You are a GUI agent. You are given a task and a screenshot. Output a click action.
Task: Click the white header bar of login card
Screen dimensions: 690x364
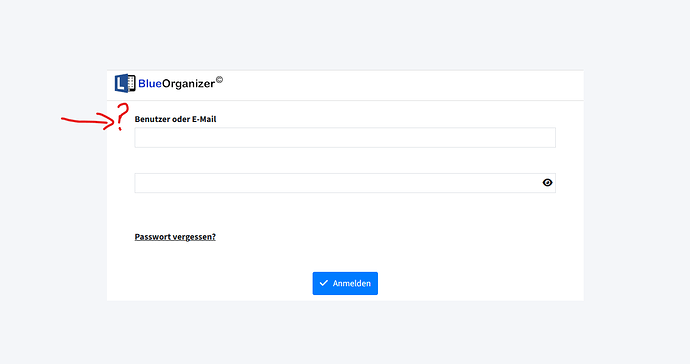coord(396,85)
